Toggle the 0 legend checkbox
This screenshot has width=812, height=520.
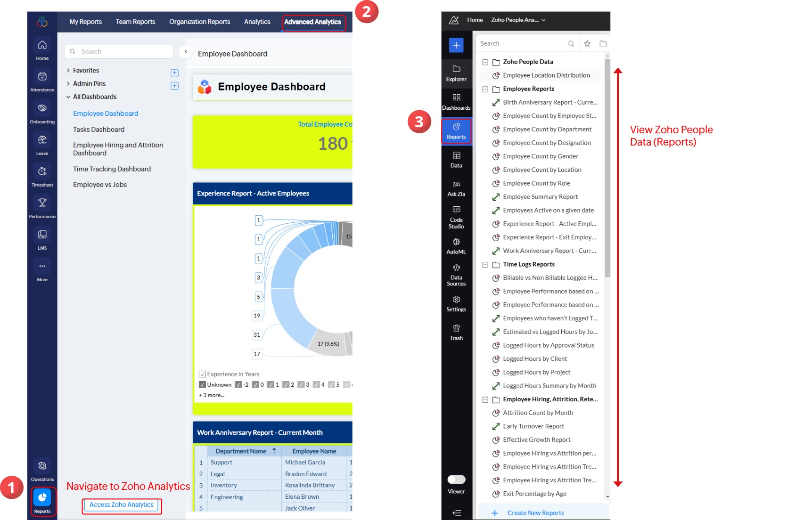[255, 385]
